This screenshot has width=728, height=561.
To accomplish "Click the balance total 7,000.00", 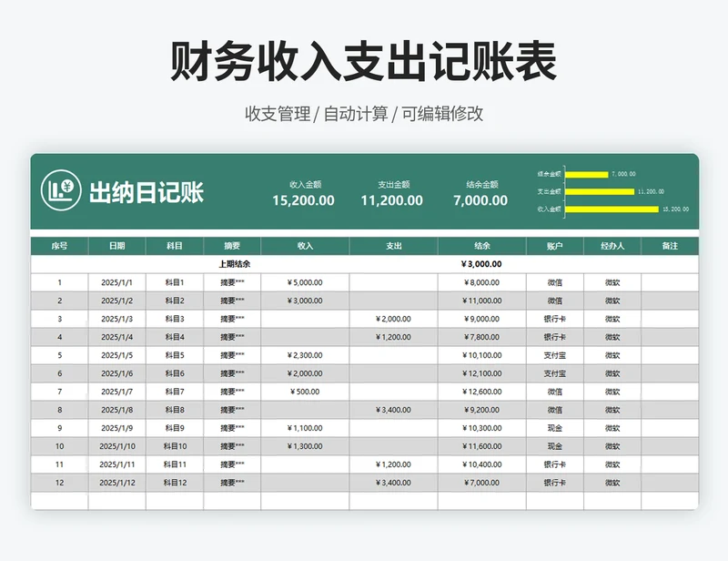I will click(x=480, y=200).
